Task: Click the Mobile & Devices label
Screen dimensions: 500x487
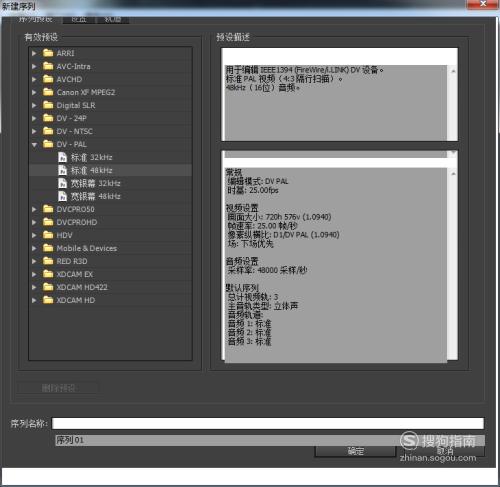Action: click(x=87, y=248)
